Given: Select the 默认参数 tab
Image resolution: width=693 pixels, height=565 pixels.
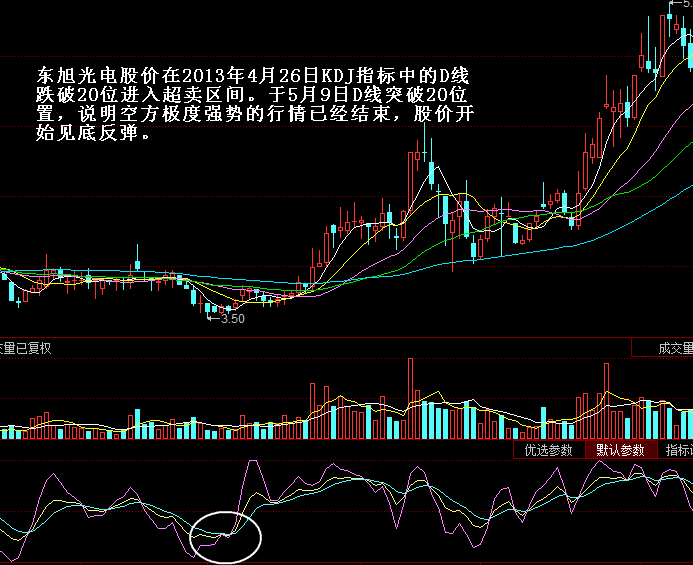Looking at the screenshot, I should pyautogui.click(x=620, y=450).
